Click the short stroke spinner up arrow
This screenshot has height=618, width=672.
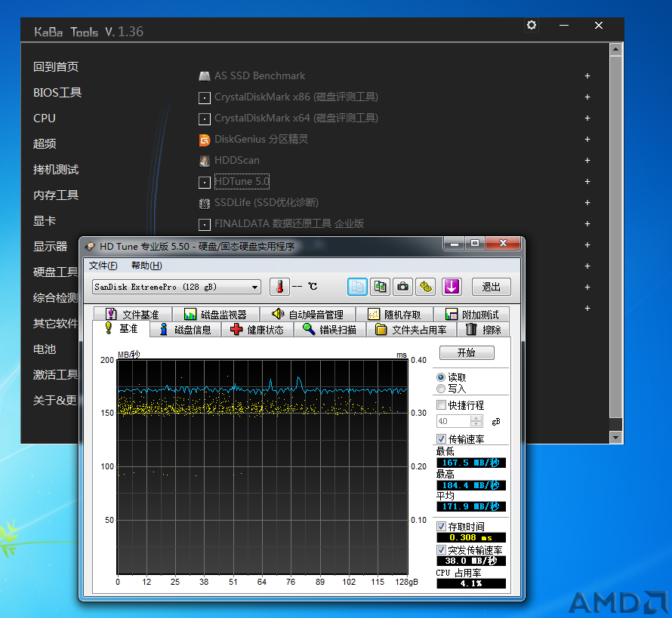476,418
